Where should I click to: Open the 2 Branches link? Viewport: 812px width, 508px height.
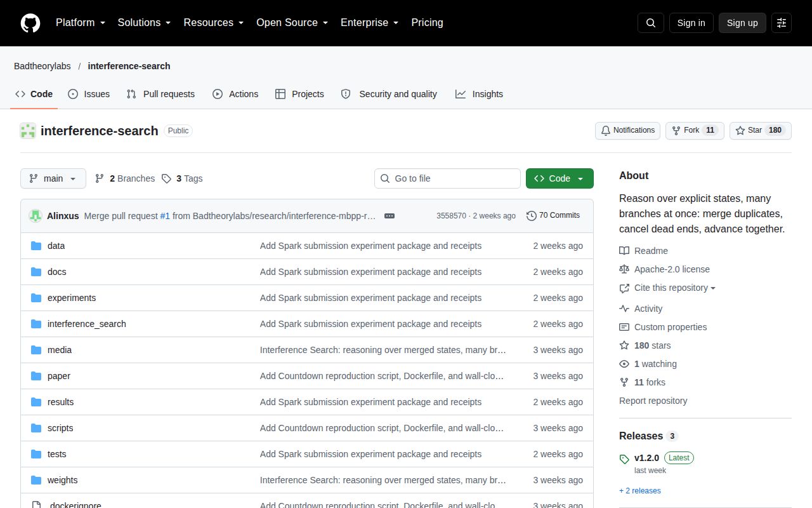point(125,178)
